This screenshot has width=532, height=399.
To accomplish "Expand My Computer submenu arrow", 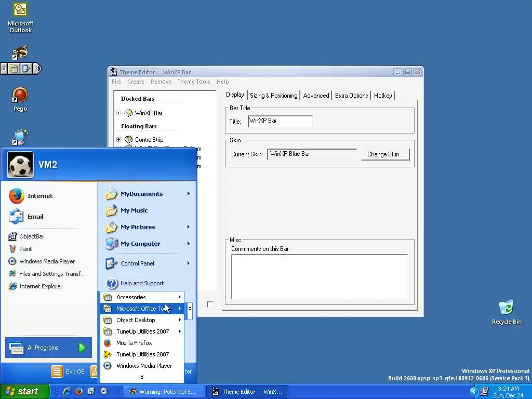I will (x=188, y=244).
